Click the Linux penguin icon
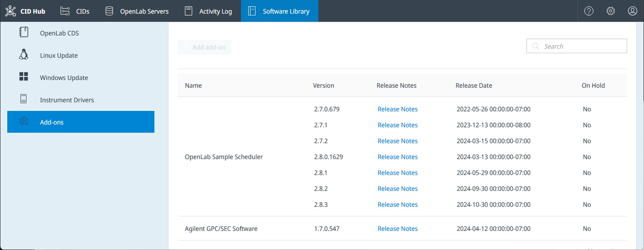This screenshot has height=250, width=644. pos(24,55)
